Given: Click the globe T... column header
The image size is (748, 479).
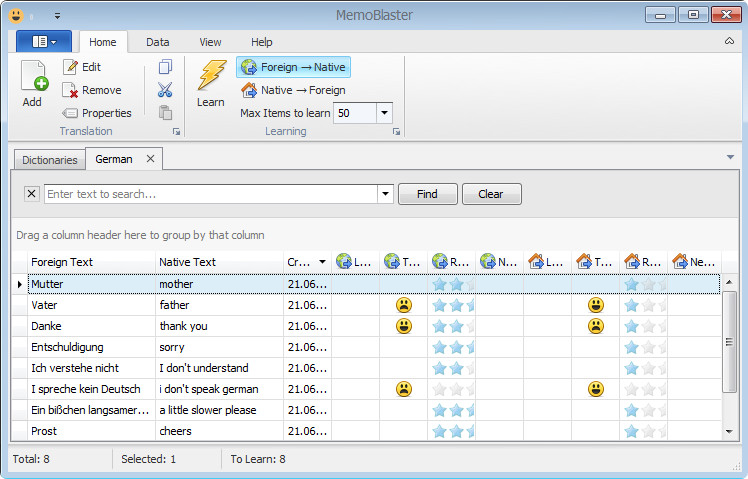Looking at the screenshot, I should coord(404,262).
